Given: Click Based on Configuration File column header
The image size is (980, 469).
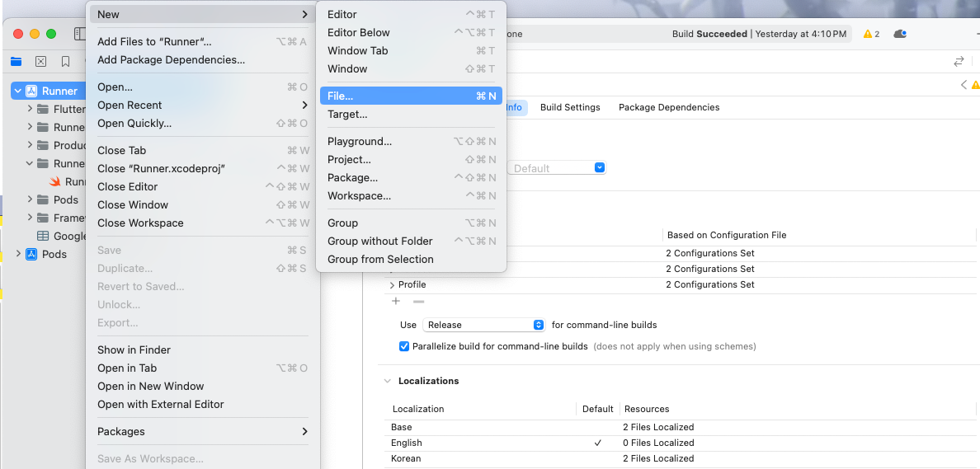Looking at the screenshot, I should (726, 236).
